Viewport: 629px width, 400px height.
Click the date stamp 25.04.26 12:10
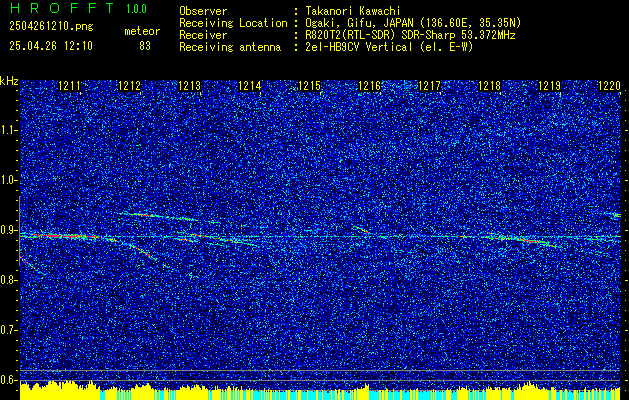click(x=51, y=46)
